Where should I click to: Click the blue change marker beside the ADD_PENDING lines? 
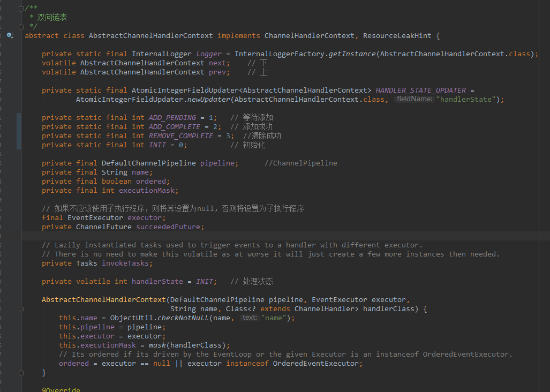click(19, 131)
